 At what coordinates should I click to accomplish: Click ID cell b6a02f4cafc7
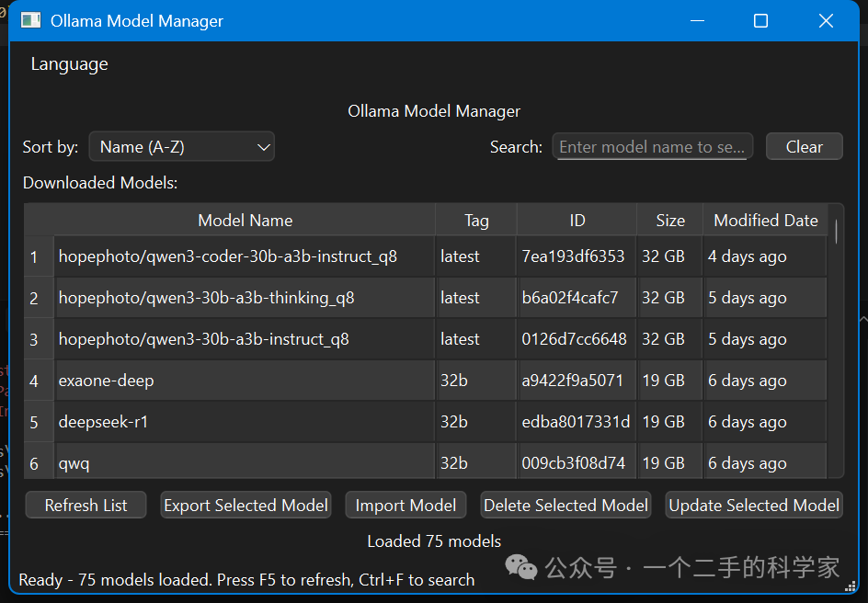point(577,298)
